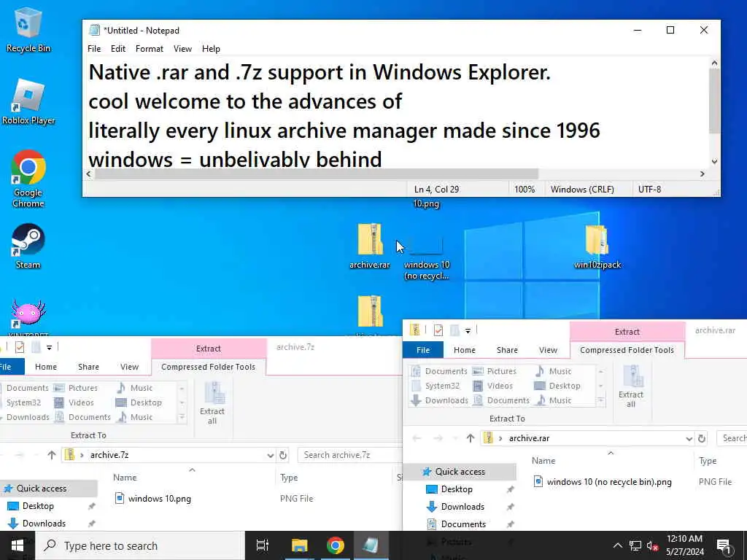Open Notepad Help menu
The height and width of the screenshot is (560, 747).
tap(211, 49)
